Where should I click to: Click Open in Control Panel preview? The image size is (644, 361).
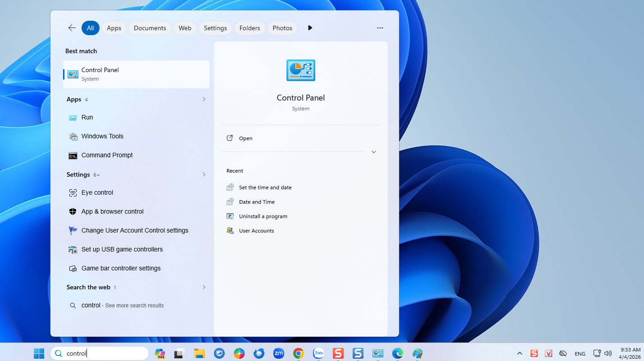(x=245, y=138)
